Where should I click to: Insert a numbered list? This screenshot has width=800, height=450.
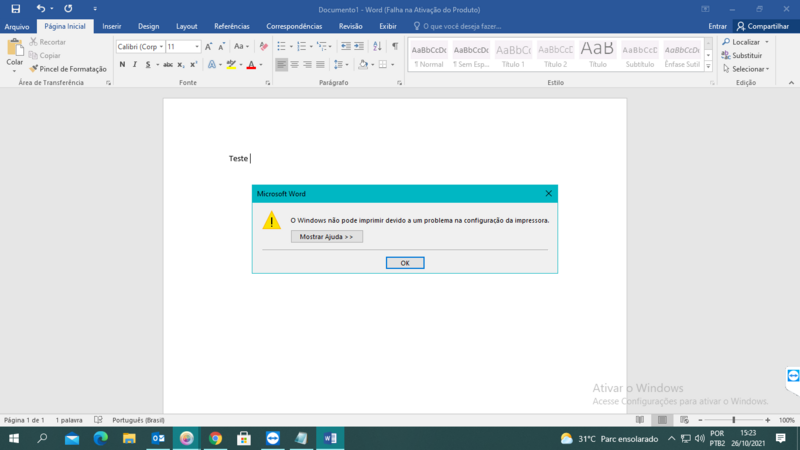(302, 46)
